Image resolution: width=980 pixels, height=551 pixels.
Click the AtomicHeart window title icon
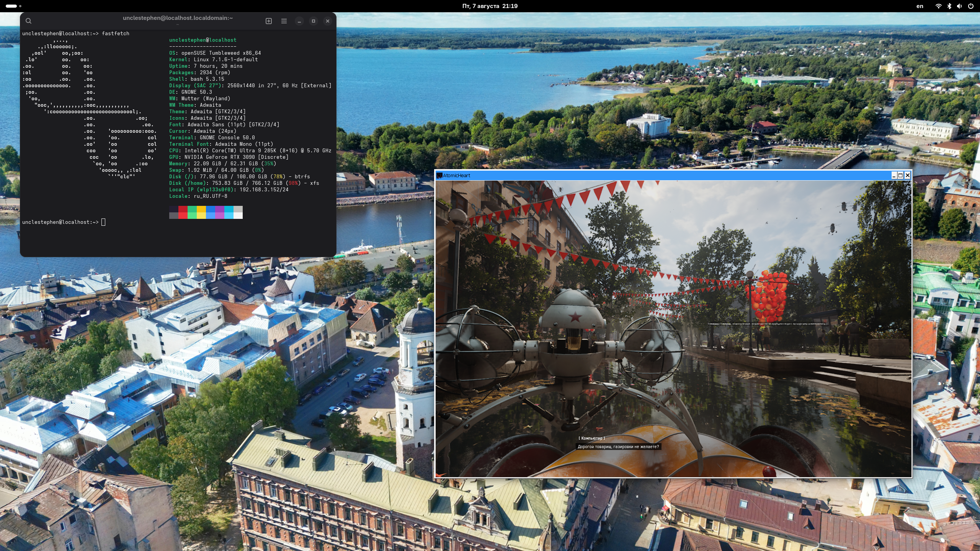coord(439,176)
